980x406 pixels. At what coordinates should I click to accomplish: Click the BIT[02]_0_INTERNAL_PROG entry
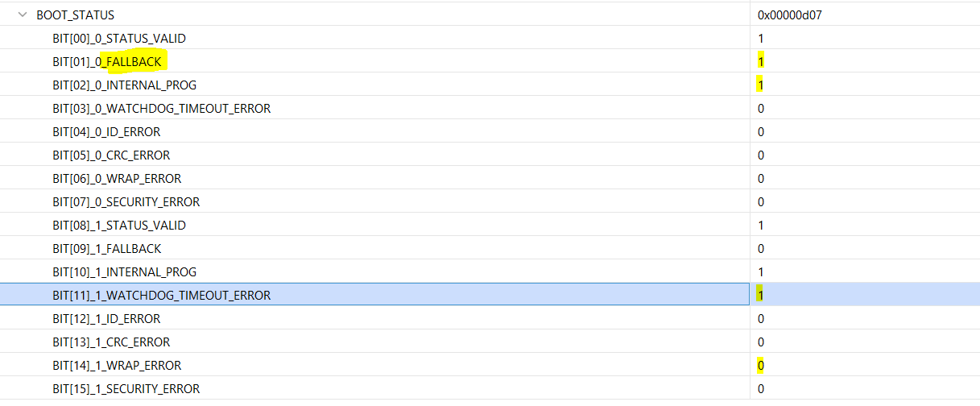[124, 85]
